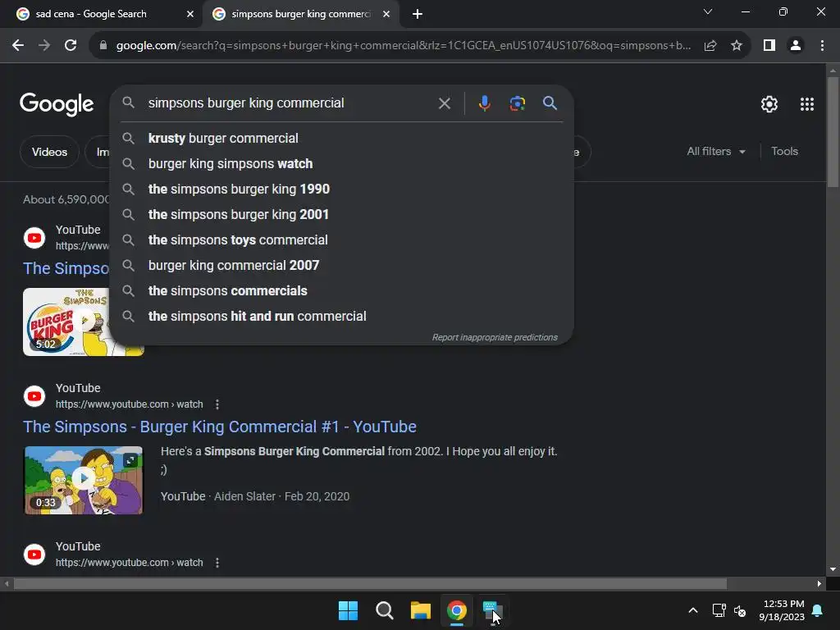Open the clock and date flyout
Screen dimensions: 840x630
(x=782, y=610)
